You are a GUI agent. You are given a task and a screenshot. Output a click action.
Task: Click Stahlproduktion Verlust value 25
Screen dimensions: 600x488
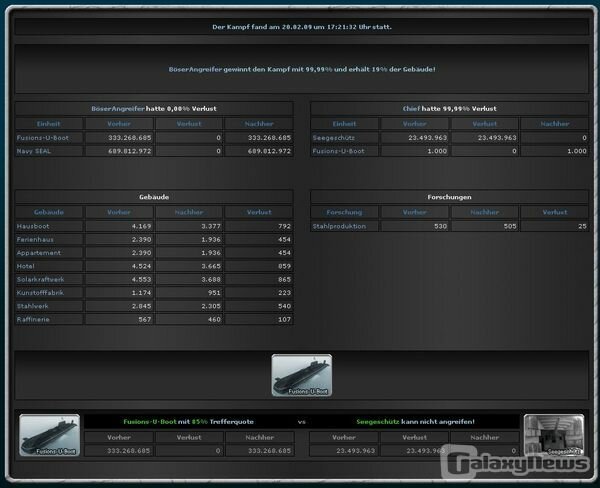click(x=582, y=226)
